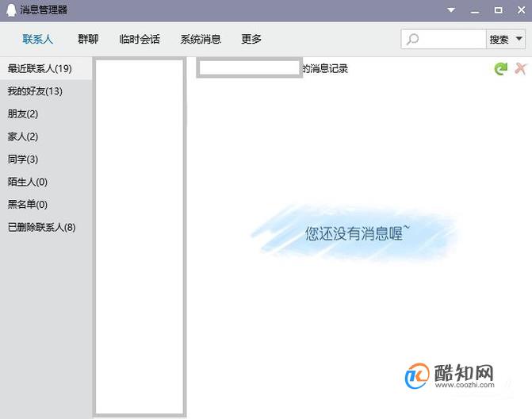Open the title bar dropdown menu arrow
The width and height of the screenshot is (532, 419).
click(x=451, y=10)
